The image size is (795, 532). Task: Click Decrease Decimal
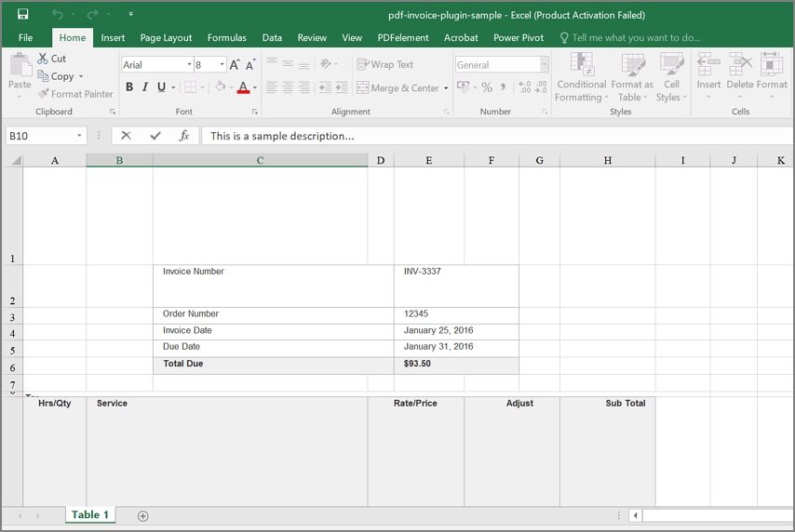(542, 87)
